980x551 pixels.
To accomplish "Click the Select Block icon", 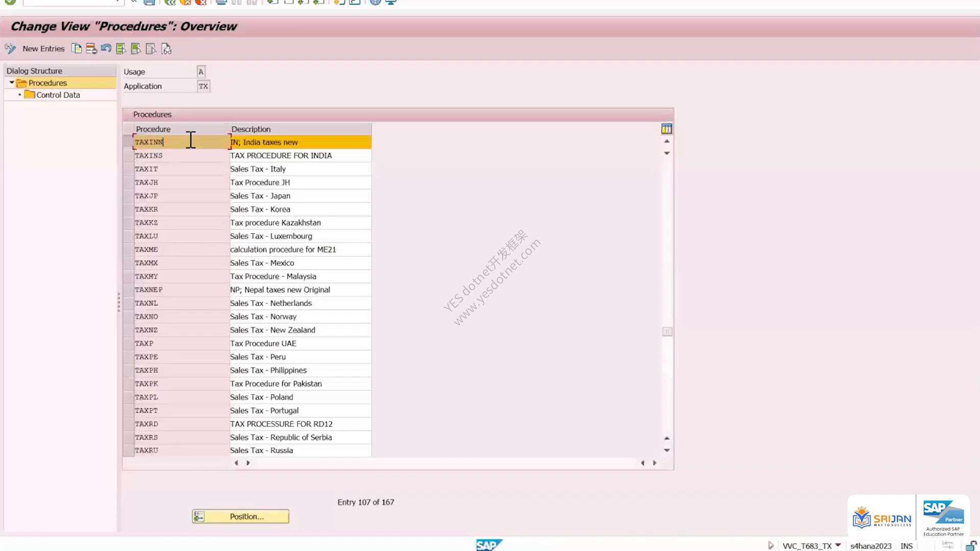I will tap(136, 49).
